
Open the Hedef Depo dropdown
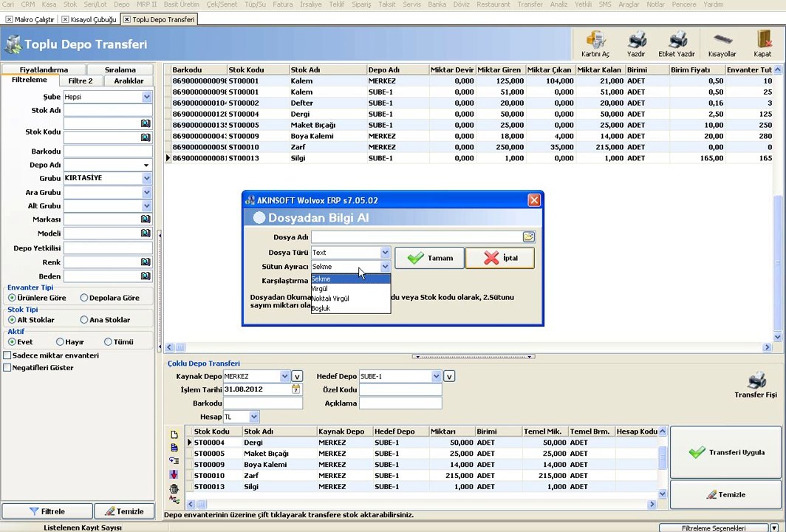point(436,376)
